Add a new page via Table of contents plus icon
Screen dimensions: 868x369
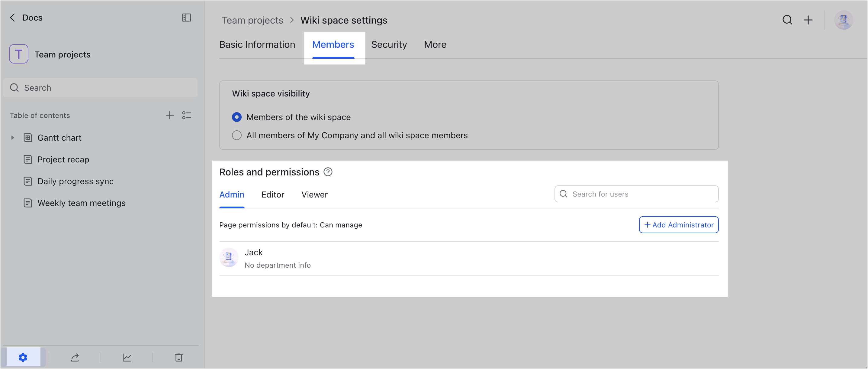click(x=170, y=115)
